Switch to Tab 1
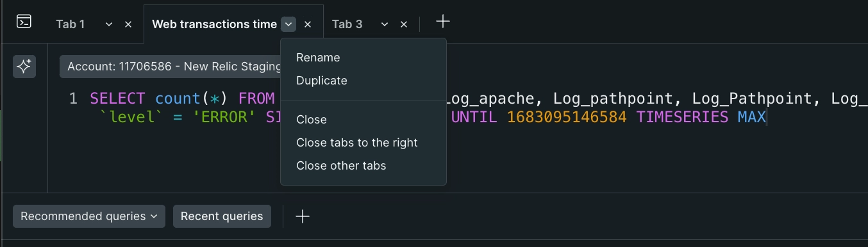Viewport: 868px width, 247px height. coord(71,24)
